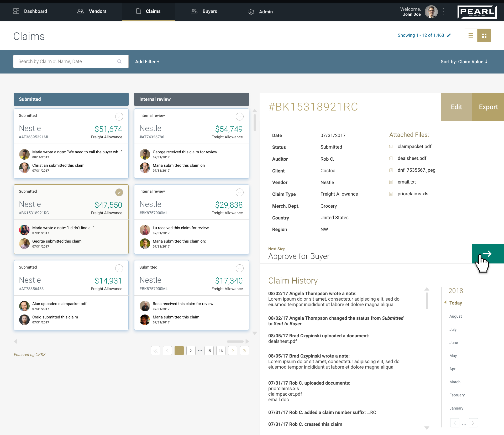Check the $51,674 Nestle claim
504x435 pixels.
[x=119, y=117]
